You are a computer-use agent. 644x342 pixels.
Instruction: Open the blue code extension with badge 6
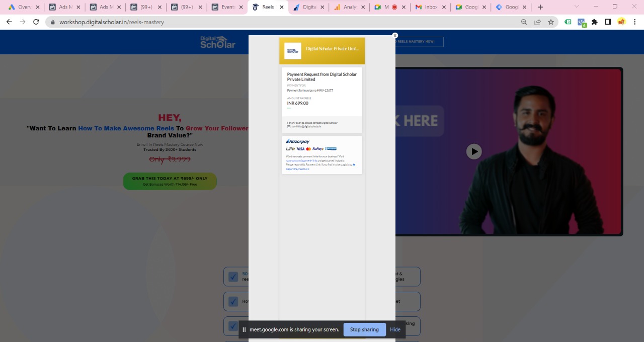point(582,23)
